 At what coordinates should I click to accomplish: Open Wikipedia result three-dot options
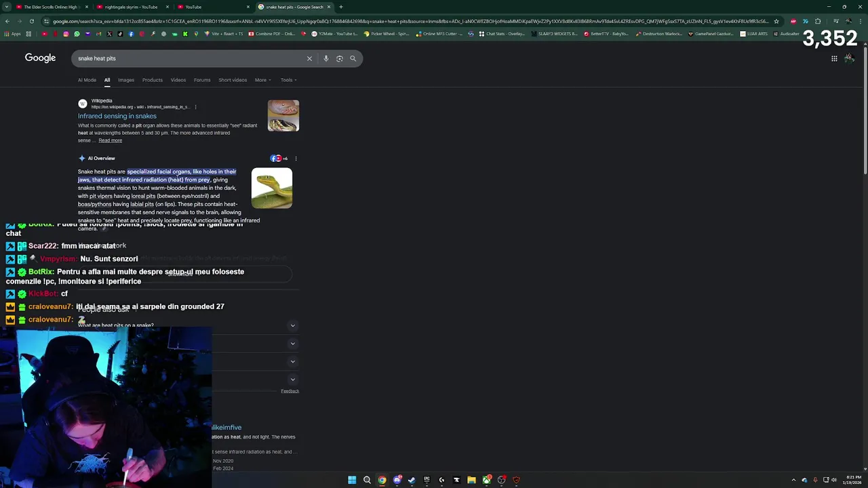click(x=195, y=106)
